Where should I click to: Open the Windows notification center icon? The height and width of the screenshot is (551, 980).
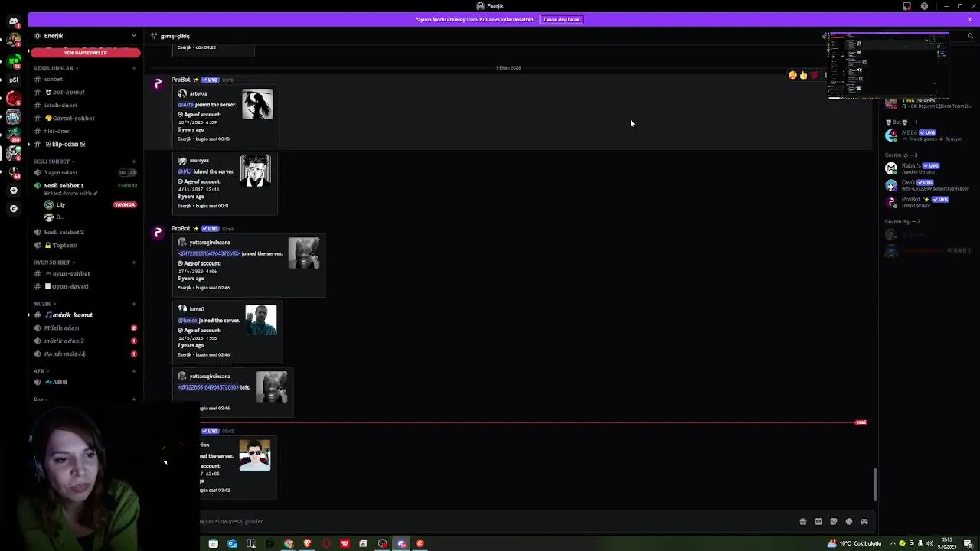point(968,544)
